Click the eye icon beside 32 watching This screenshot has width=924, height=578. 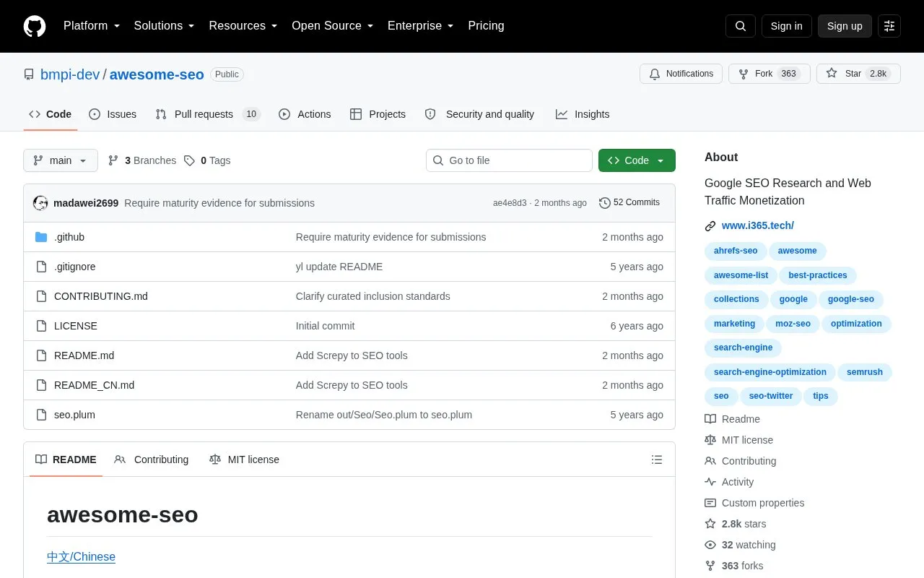point(710,545)
